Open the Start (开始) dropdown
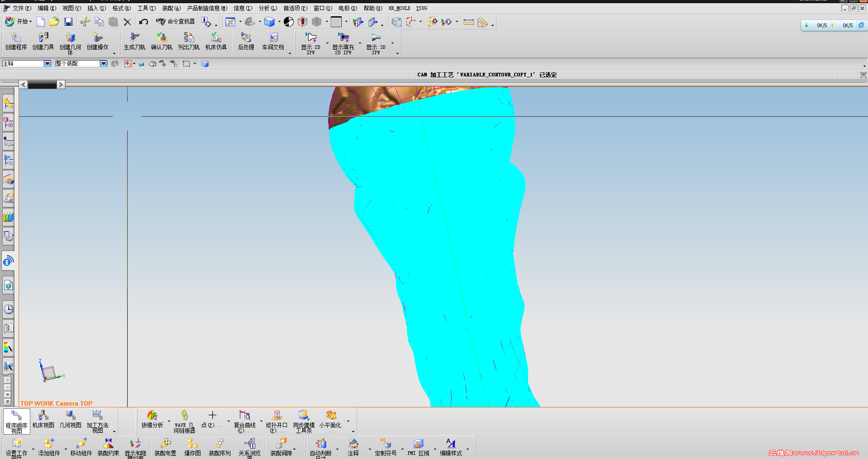The image size is (868, 459). point(19,22)
